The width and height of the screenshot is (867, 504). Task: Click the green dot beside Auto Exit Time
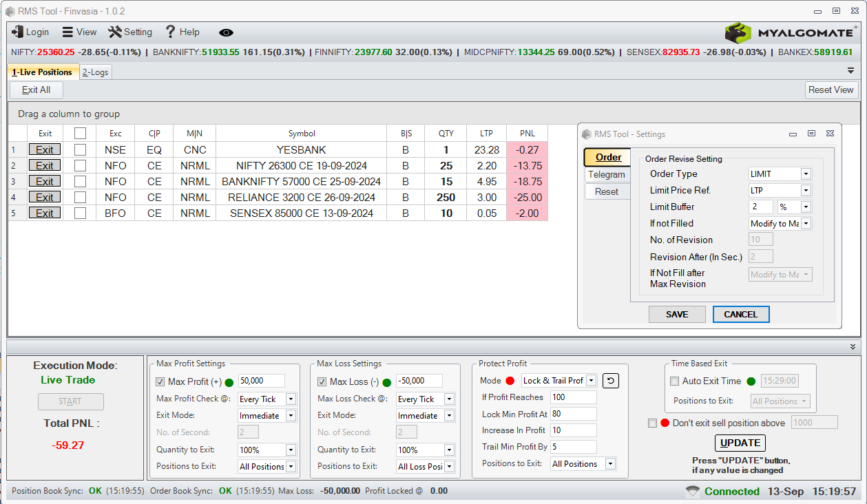coord(751,381)
